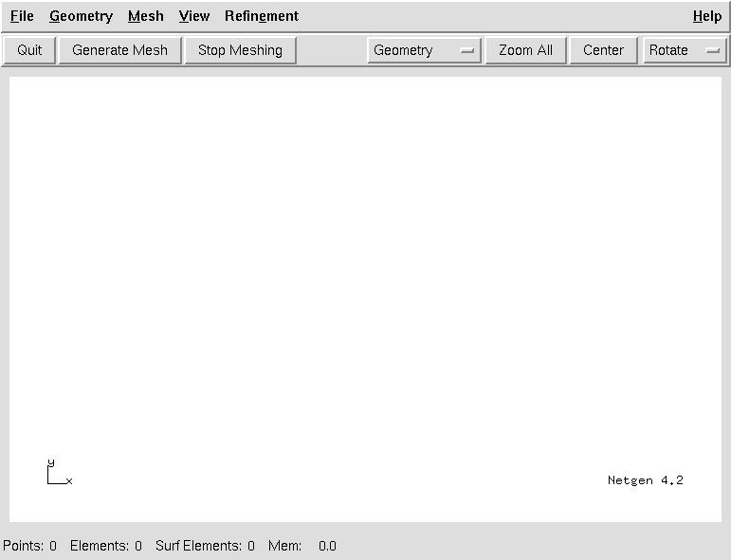731x560 pixels.
Task: Click the Points: 0 status entry
Action: click(x=29, y=546)
